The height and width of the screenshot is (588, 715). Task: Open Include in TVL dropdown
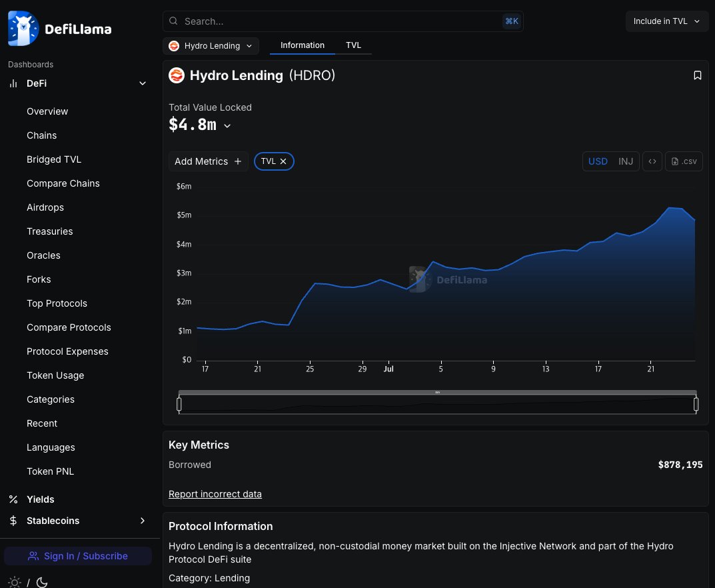[x=666, y=21]
